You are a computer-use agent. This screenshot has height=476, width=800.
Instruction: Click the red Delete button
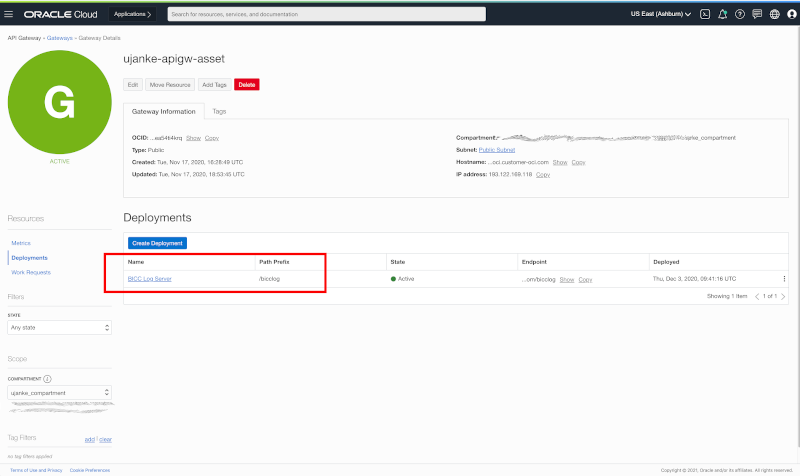pos(247,85)
